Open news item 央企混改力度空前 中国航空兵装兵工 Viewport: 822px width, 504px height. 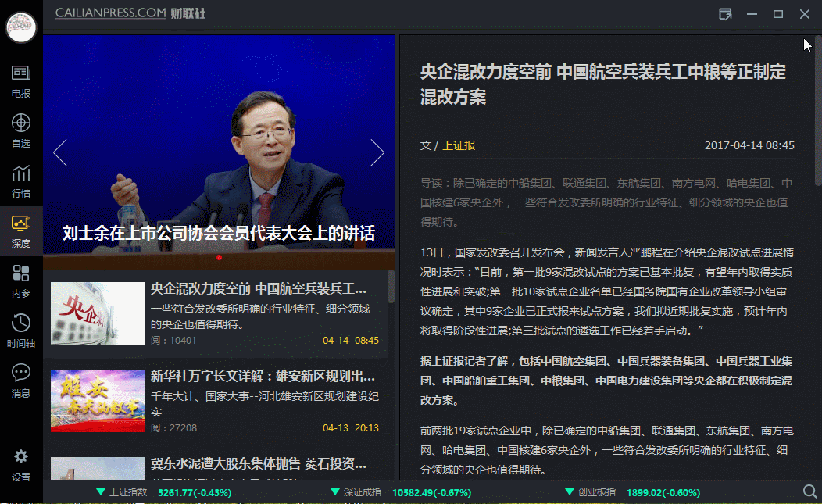259,288
